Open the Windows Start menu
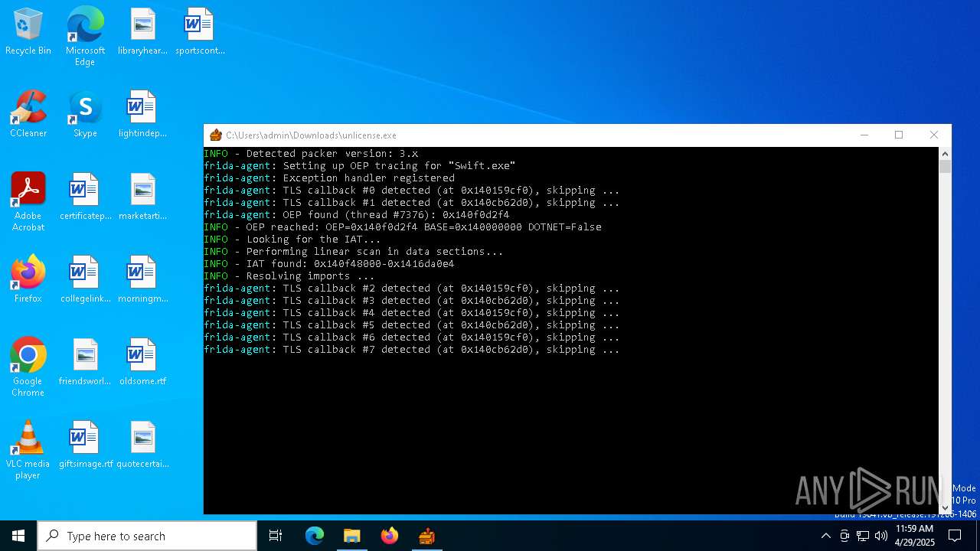The height and width of the screenshot is (551, 980). coord(18,536)
